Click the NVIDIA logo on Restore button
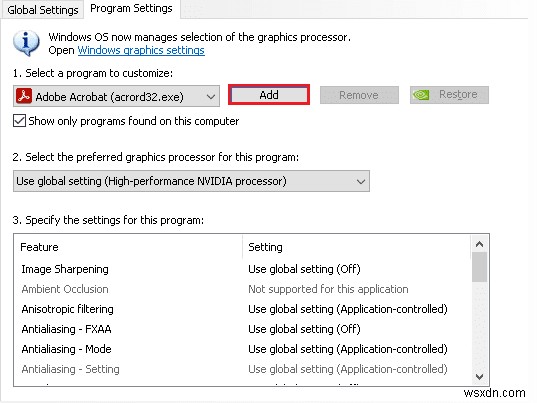 click(421, 95)
